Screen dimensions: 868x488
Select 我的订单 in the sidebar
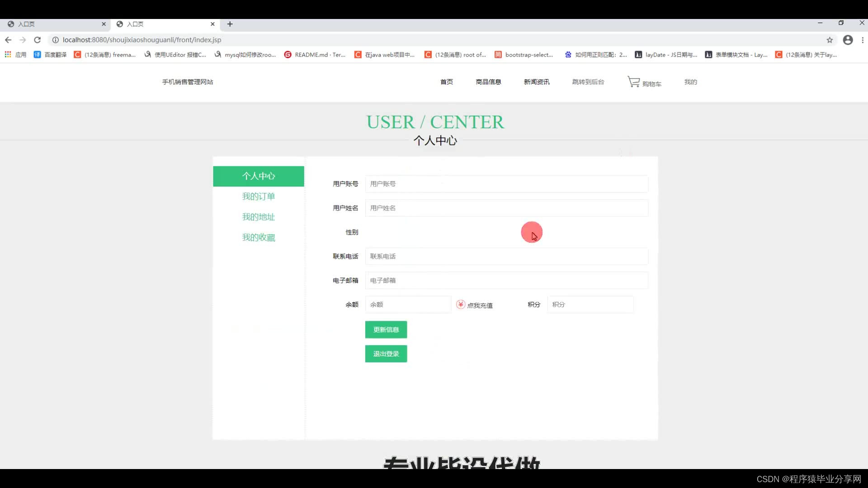tap(258, 197)
